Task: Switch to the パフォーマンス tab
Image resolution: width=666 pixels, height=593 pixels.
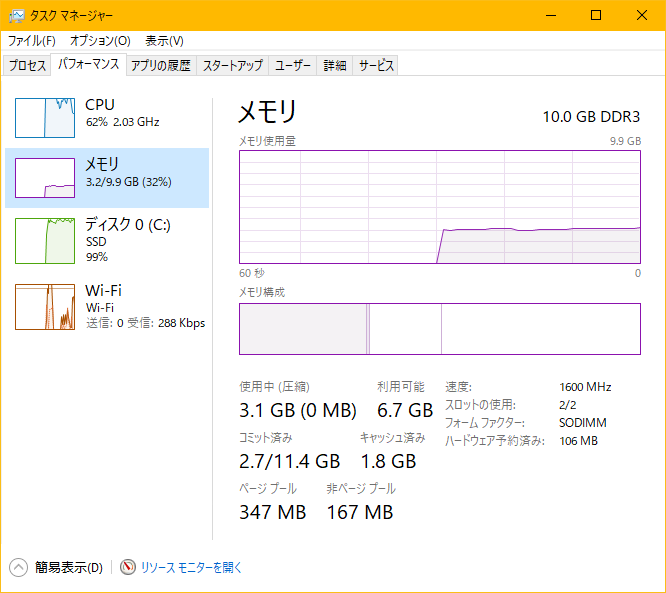Action: [x=88, y=64]
